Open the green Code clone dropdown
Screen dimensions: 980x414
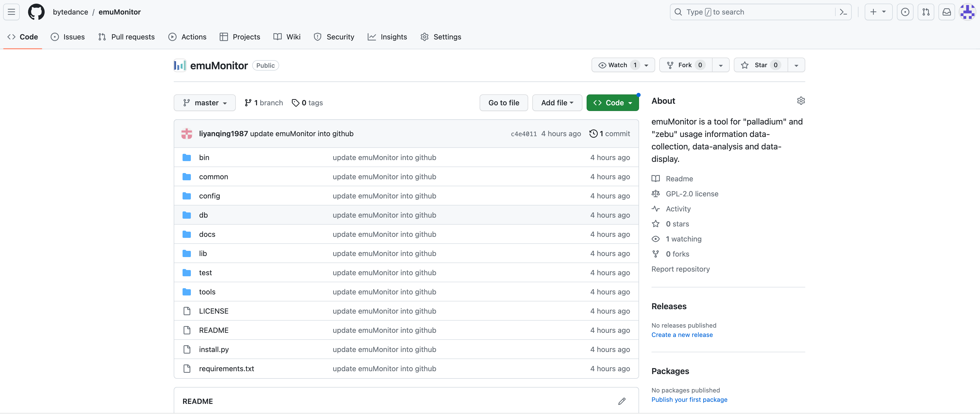(613, 103)
